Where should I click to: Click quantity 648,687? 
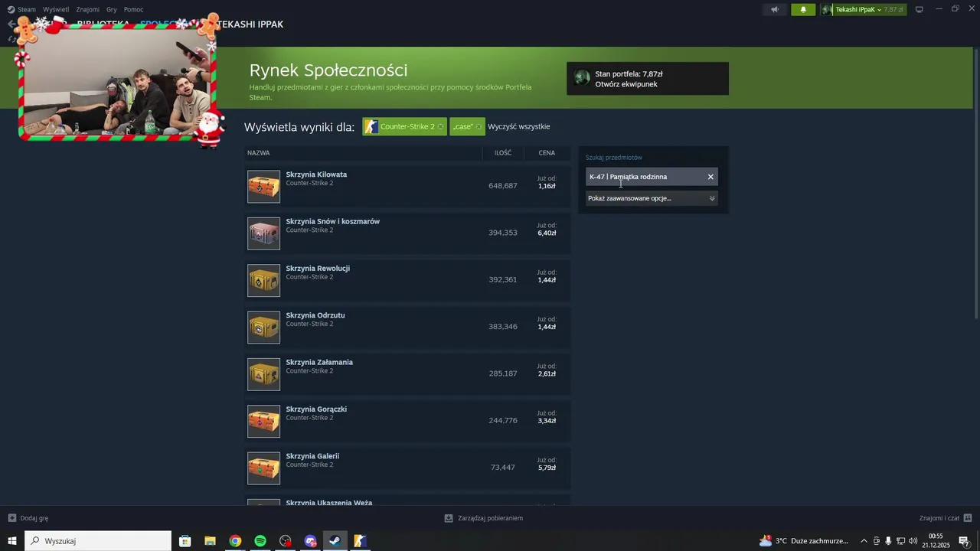[503, 186]
